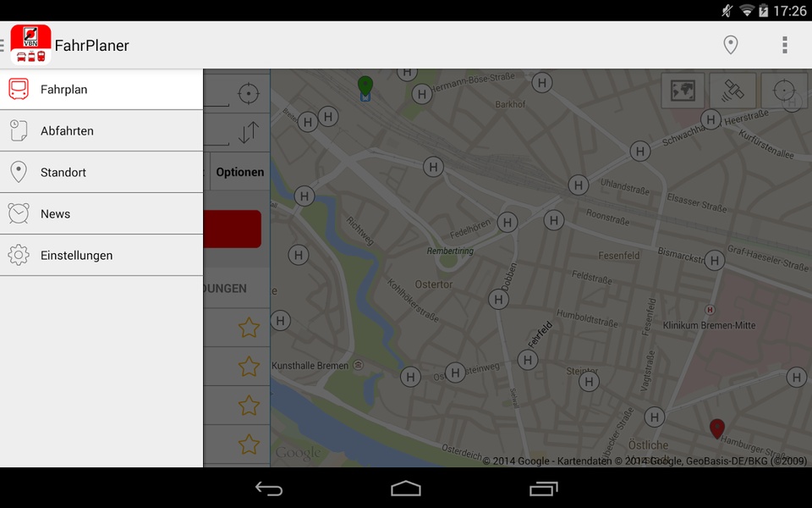Swap start and destination with the arrows icon
Viewport: 812px width, 508px height.
click(x=249, y=133)
